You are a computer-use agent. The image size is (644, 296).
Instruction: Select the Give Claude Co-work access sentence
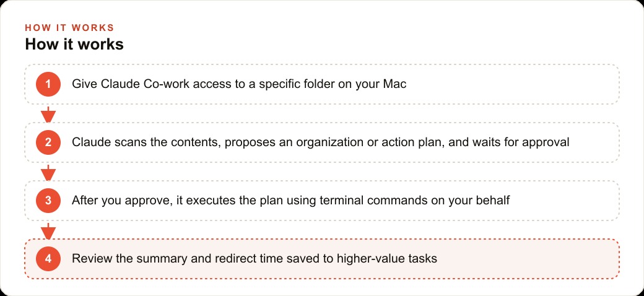(239, 84)
